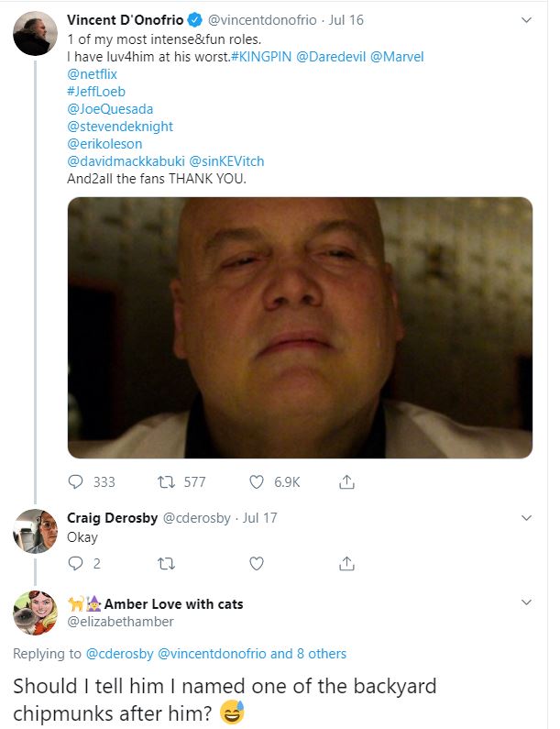Visit the @netflix mention link
The image size is (560, 729).
[x=91, y=74]
